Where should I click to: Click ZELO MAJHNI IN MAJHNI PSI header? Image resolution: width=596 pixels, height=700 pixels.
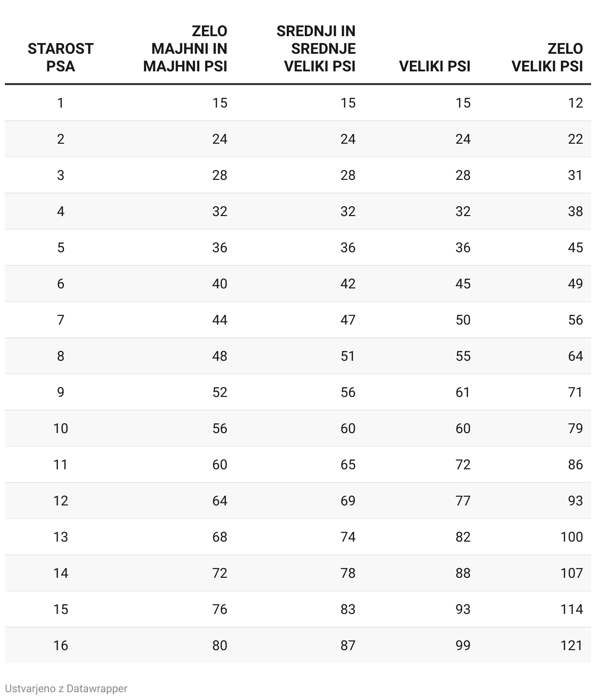185,48
